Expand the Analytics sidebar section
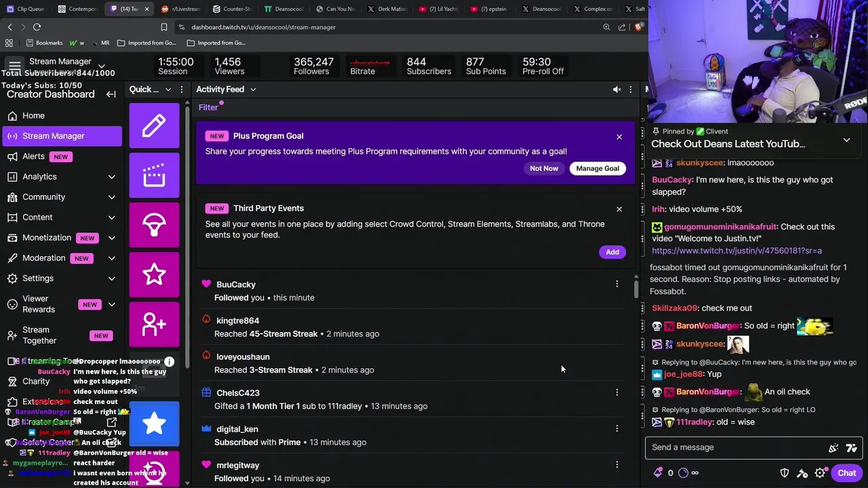Viewport: 868px width, 488px height. click(x=111, y=177)
